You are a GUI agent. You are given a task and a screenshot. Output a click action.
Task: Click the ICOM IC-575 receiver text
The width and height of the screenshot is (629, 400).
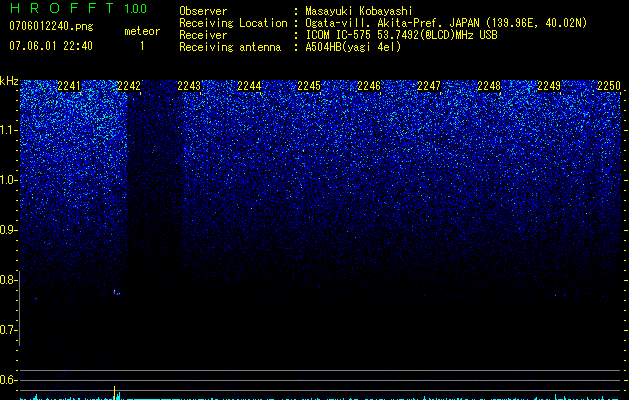401,35
